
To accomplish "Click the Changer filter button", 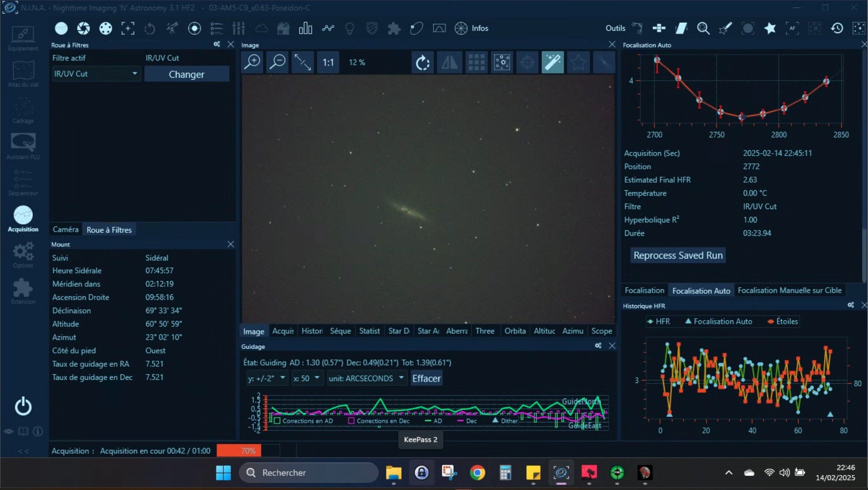I will (187, 74).
